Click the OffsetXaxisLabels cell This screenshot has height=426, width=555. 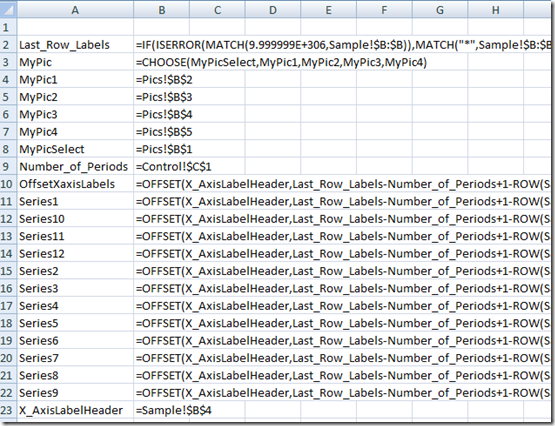75,184
